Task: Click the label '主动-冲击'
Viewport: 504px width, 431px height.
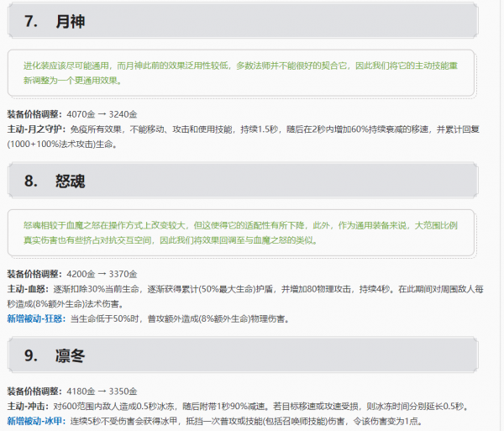Action: pyautogui.click(x=26, y=407)
